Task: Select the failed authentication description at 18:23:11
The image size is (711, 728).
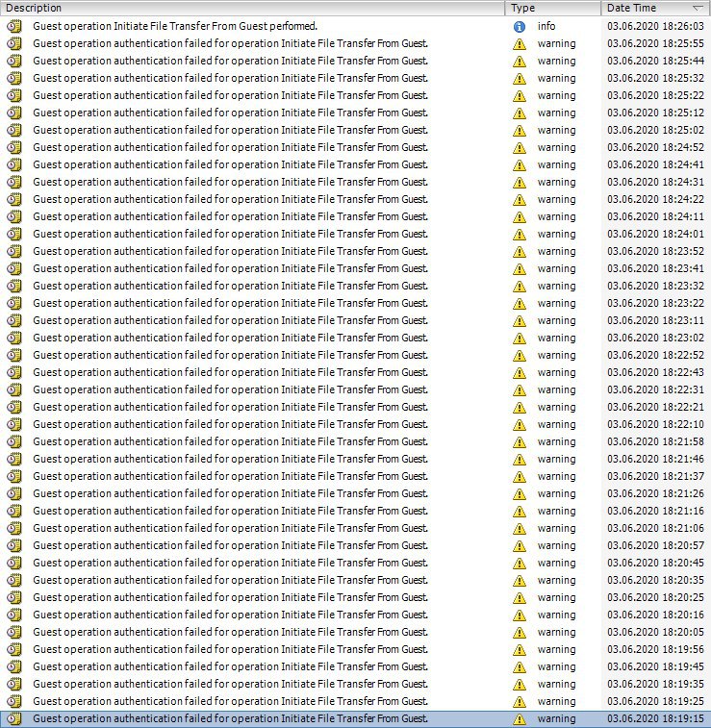Action: coord(230,320)
